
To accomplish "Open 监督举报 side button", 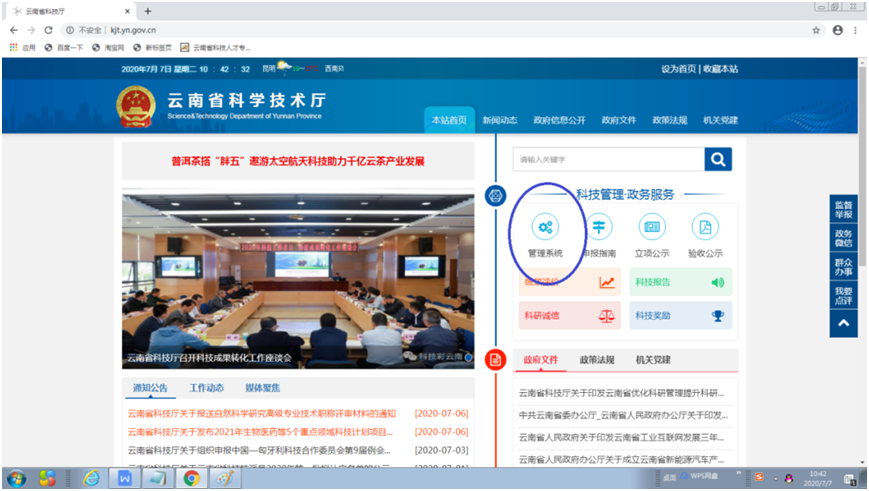I will pos(844,209).
